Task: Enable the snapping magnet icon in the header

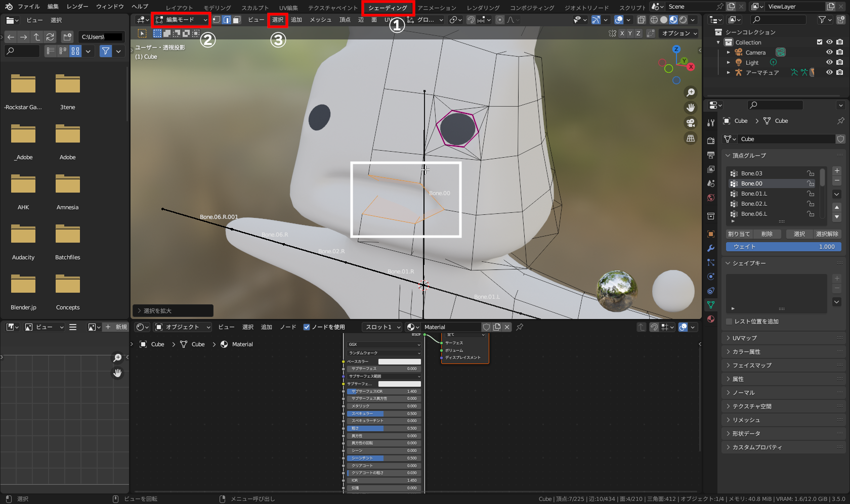Action: click(470, 20)
